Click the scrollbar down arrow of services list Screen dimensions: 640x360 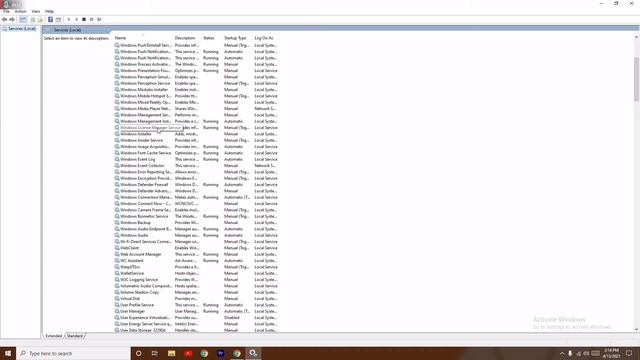[x=636, y=329]
